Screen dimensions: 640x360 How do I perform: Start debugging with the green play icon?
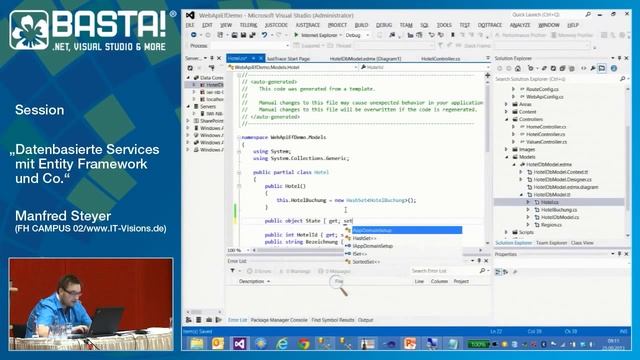click(x=296, y=36)
